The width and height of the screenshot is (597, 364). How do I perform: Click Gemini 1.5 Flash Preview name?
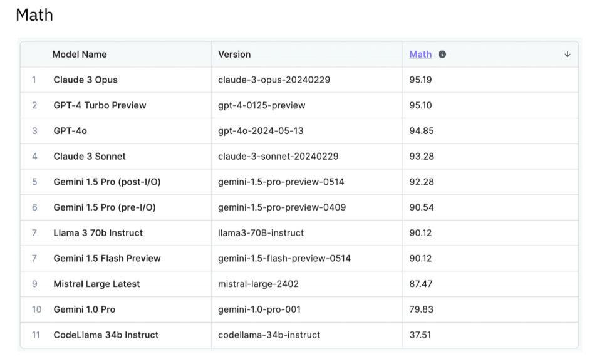(107, 259)
